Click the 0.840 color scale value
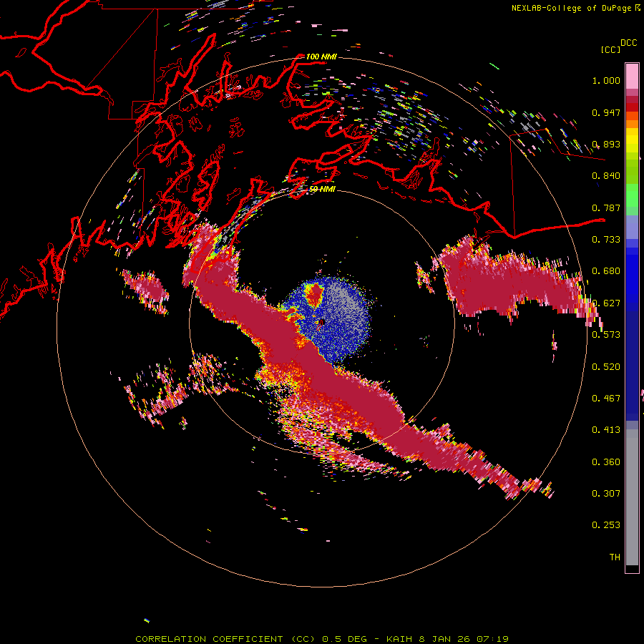 pos(606,176)
